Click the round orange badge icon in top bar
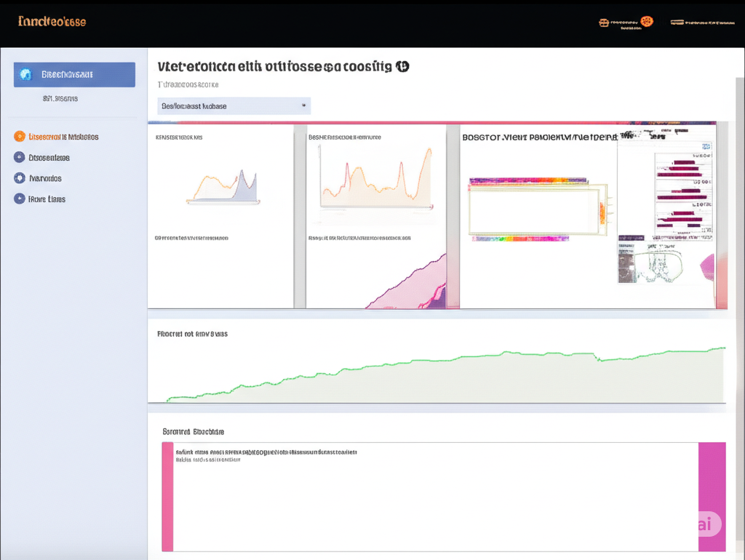 pyautogui.click(x=647, y=21)
